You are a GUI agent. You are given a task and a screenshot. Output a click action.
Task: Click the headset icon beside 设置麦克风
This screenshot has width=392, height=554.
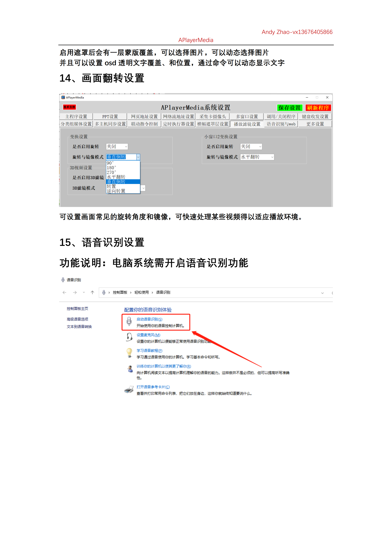click(x=129, y=337)
